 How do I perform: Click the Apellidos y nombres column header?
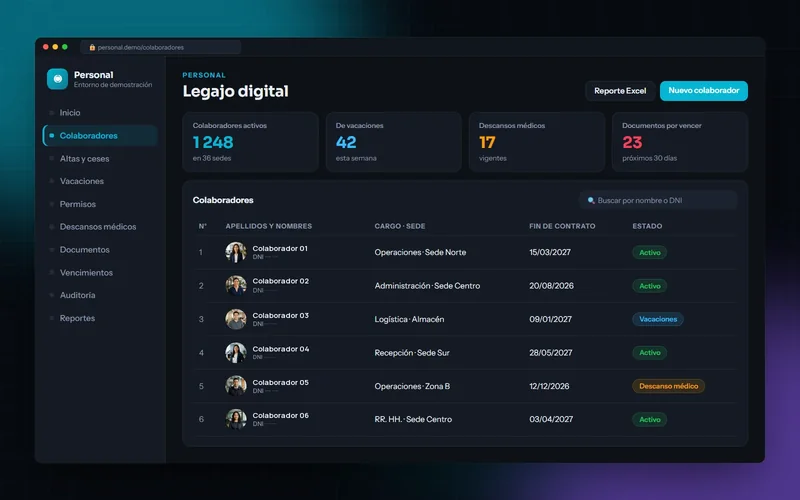(x=269, y=226)
